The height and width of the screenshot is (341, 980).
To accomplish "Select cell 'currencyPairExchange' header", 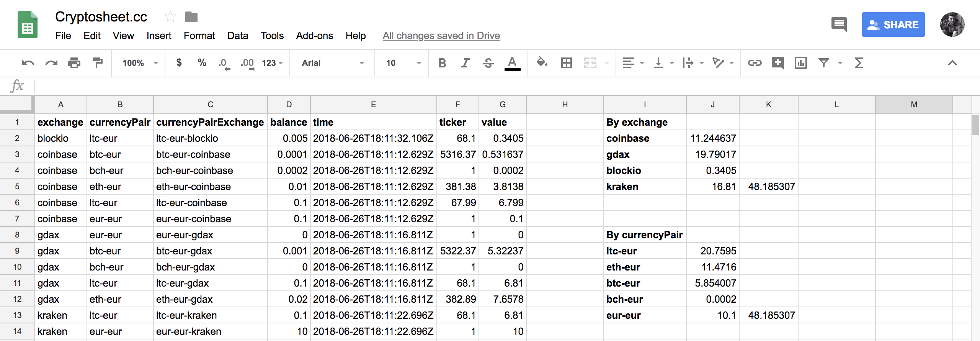I will tap(210, 122).
